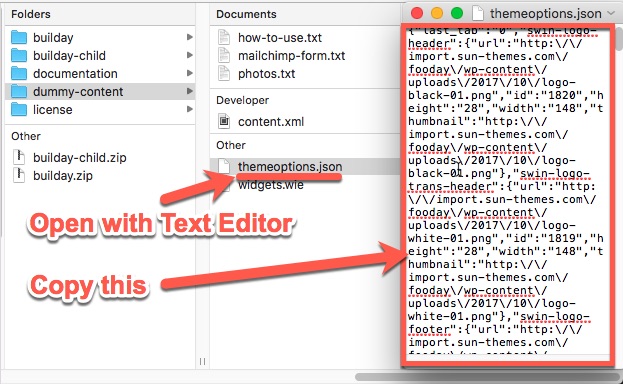
Task: Click the Folders group header
Action: 31,14
